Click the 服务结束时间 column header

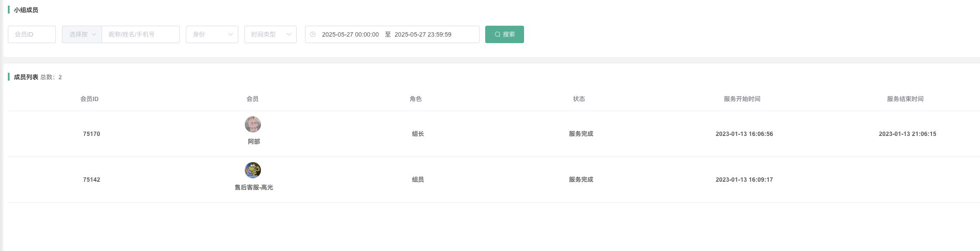click(x=905, y=99)
